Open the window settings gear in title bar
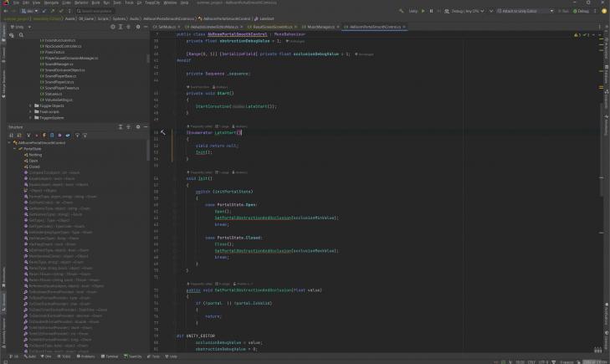 [x=588, y=3]
